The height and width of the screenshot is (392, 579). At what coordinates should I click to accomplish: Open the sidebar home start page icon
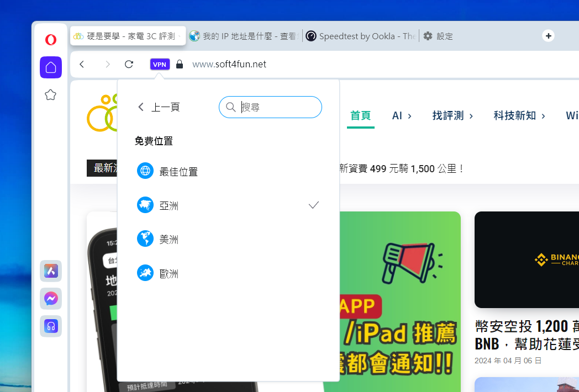(x=51, y=67)
